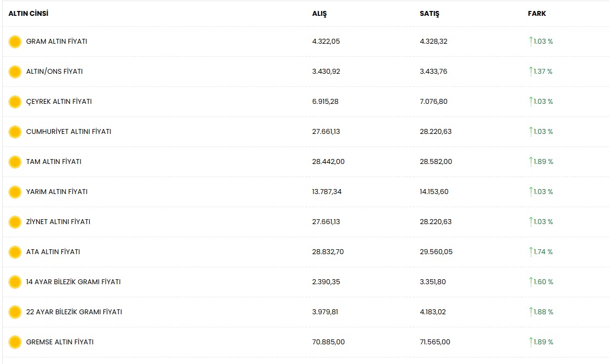Open the 14 AYAR BİLEZİK GRAMI FİYATI link

(x=73, y=281)
